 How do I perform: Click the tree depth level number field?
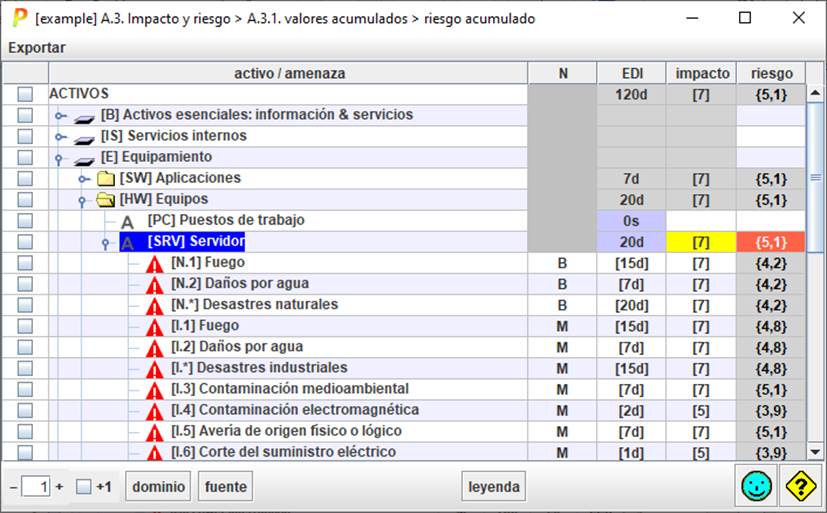(36, 487)
